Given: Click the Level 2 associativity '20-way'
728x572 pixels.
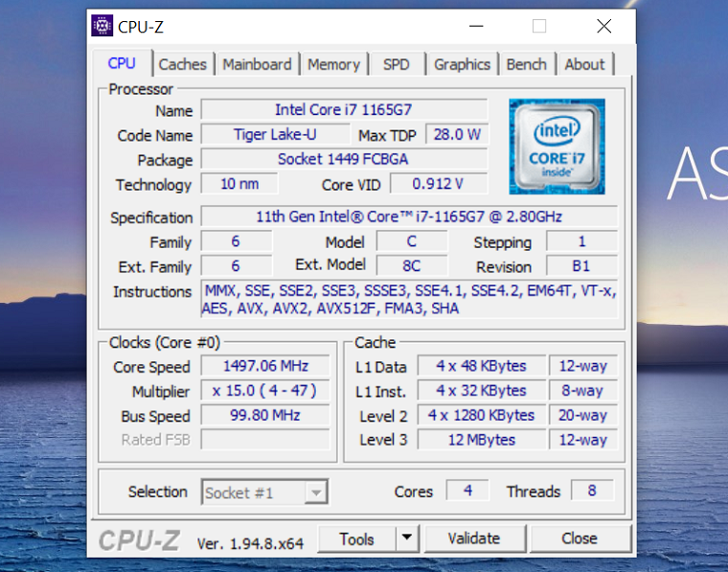Looking at the screenshot, I should [583, 415].
